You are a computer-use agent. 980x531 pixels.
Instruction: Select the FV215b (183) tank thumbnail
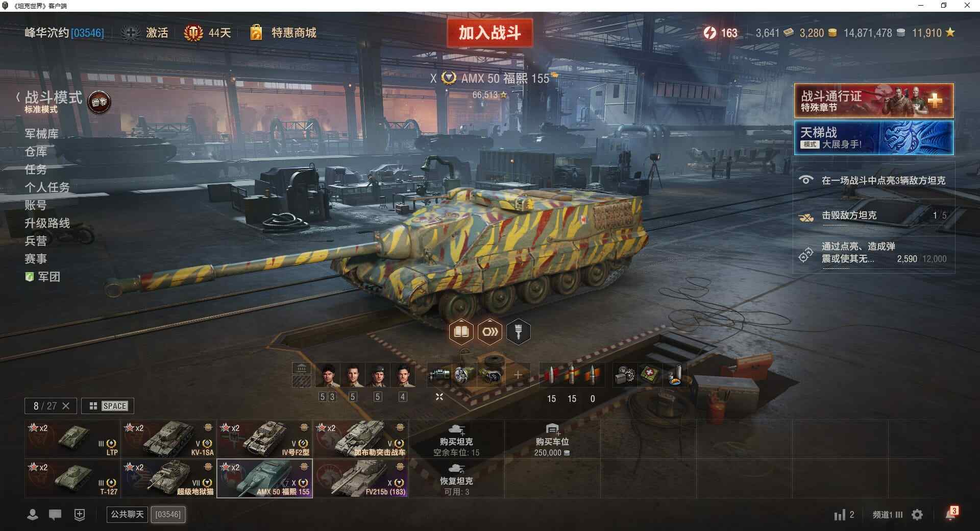[360, 478]
